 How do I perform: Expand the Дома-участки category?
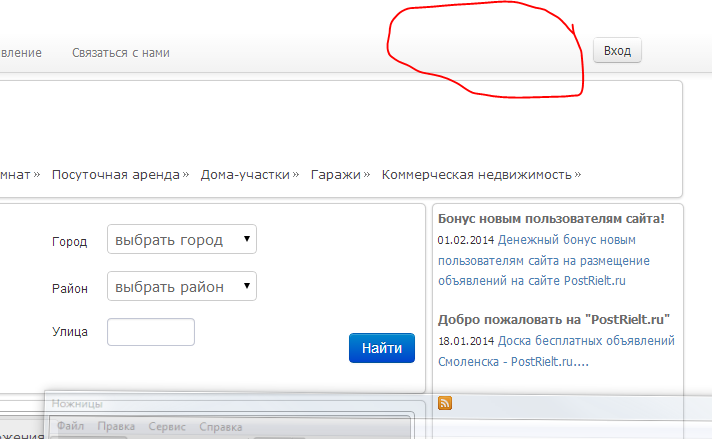tap(250, 174)
